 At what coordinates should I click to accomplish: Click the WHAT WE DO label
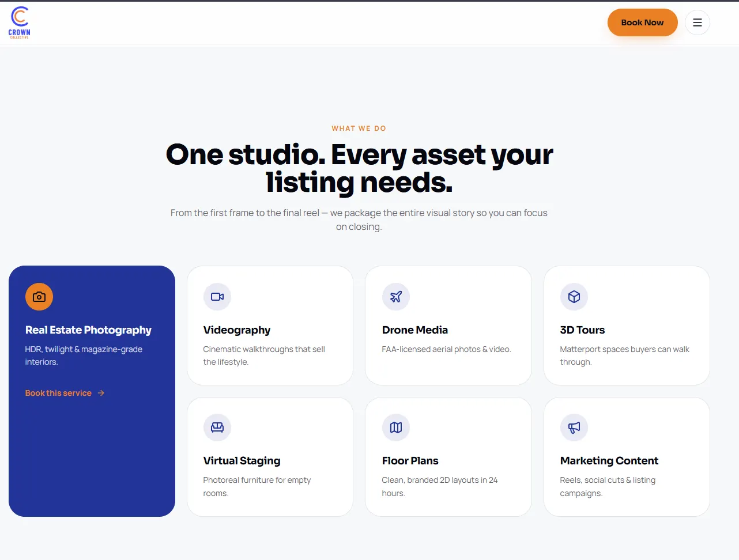[359, 128]
